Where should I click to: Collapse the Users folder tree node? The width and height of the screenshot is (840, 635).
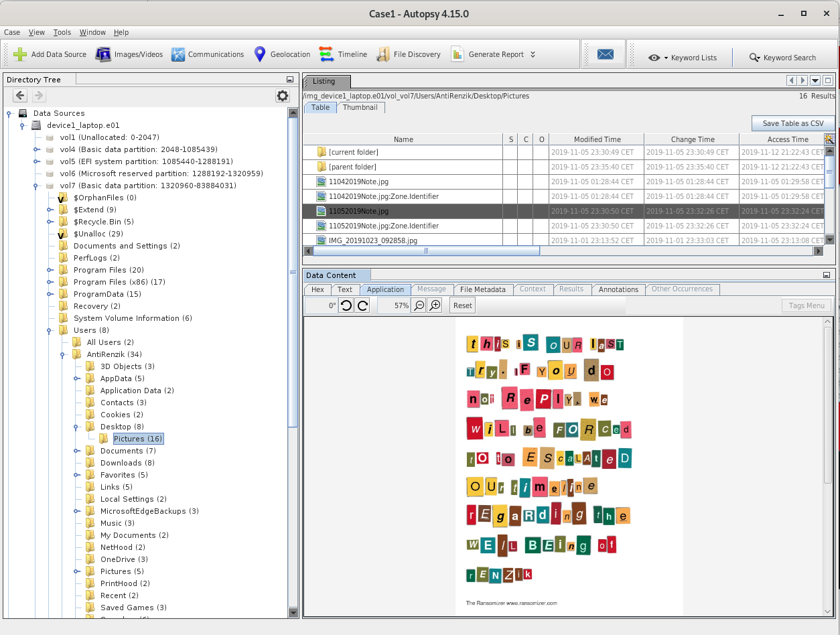click(50, 330)
